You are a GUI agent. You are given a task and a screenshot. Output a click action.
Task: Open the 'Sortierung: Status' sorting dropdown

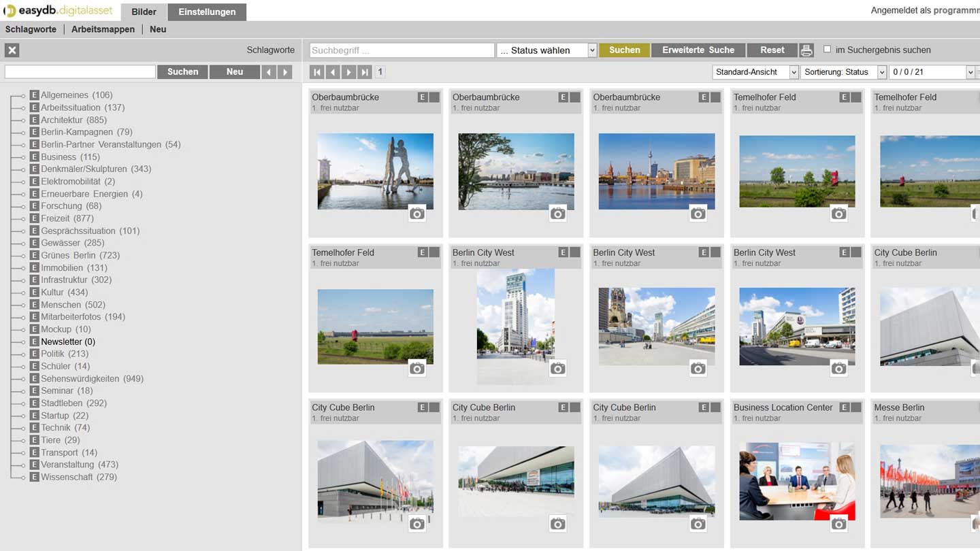(x=843, y=72)
